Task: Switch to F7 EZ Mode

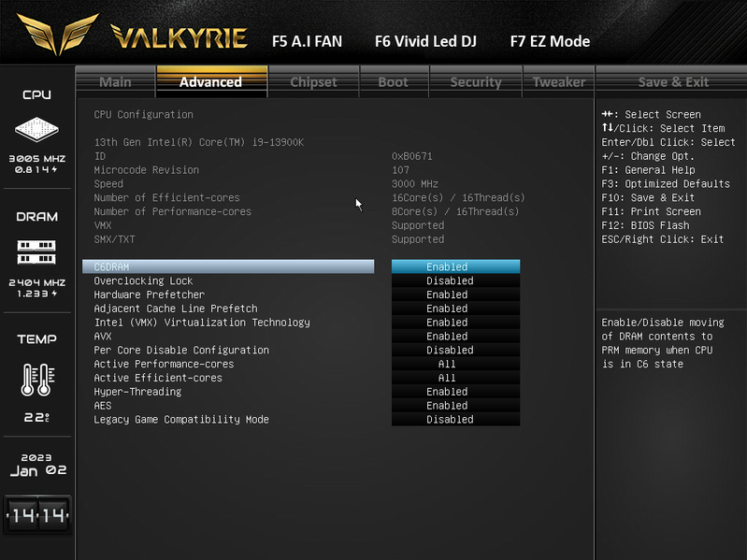Action: coord(550,41)
